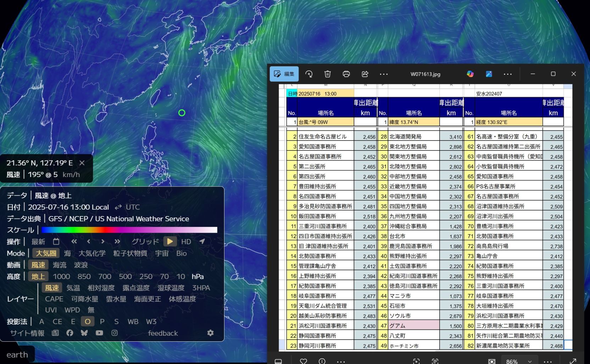This screenshot has width=590, height=364.
Task: Click the green location marker circle
Action: tap(182, 113)
